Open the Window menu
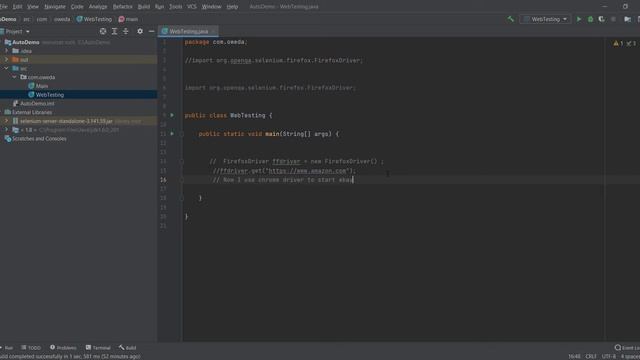The width and height of the screenshot is (640, 360). 211,7
